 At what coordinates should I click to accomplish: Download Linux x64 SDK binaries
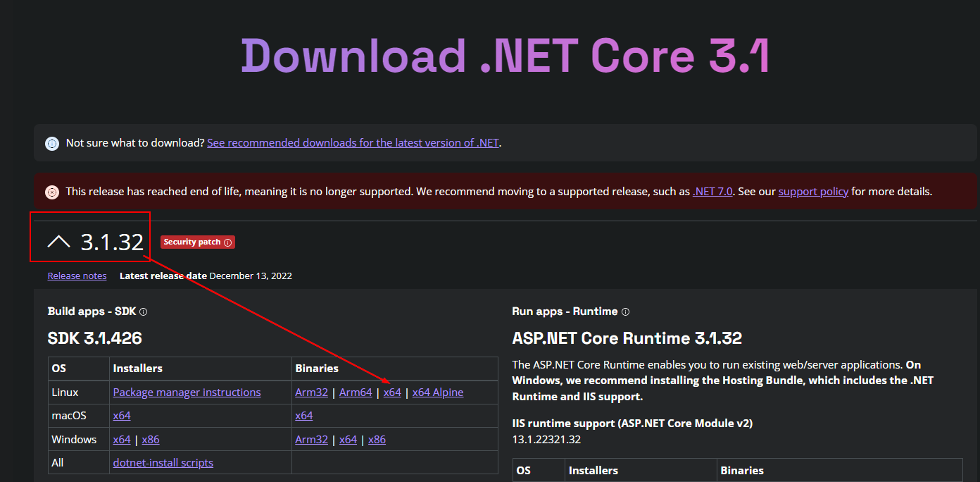click(392, 392)
